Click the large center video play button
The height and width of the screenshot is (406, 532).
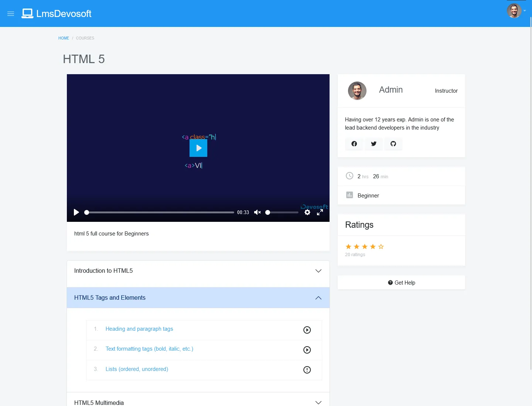coord(198,148)
